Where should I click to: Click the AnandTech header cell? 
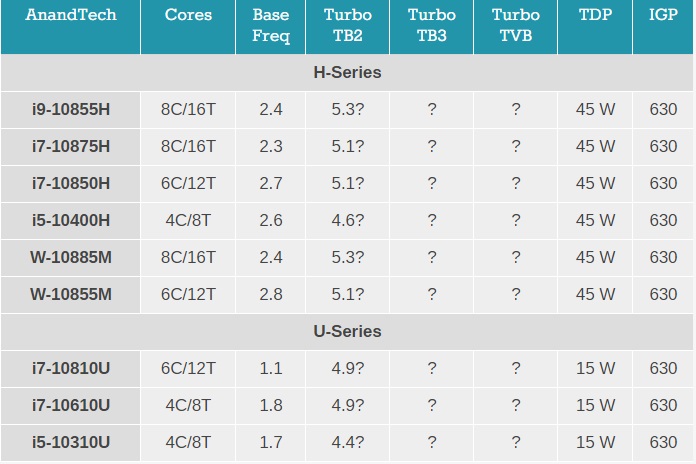[x=70, y=16]
